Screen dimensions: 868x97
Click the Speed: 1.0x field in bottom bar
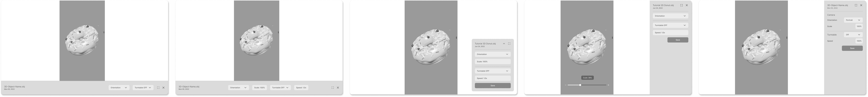pyautogui.click(x=301, y=88)
